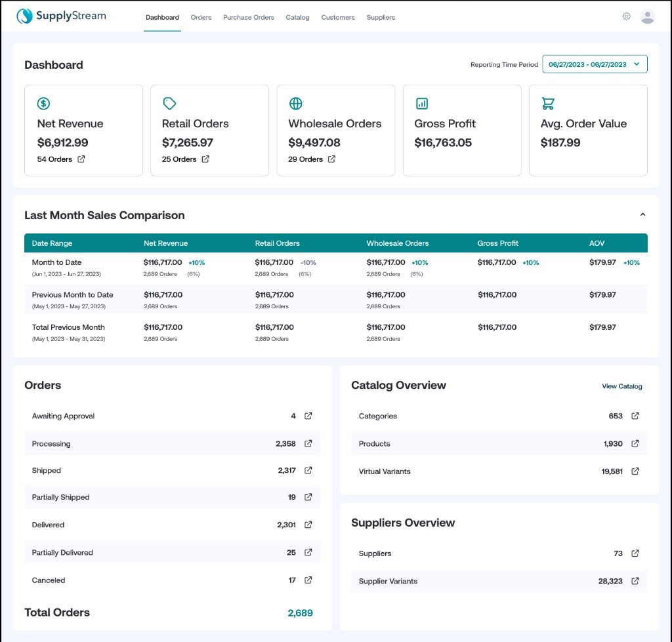Image resolution: width=672 pixels, height=642 pixels.
Task: Open Awaiting Approval orders link icon
Action: 308,416
